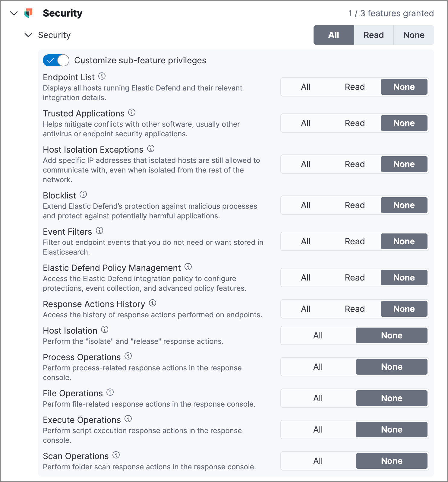This screenshot has width=448, height=482.
Task: Click the Security shield logo icon
Action: (x=29, y=13)
